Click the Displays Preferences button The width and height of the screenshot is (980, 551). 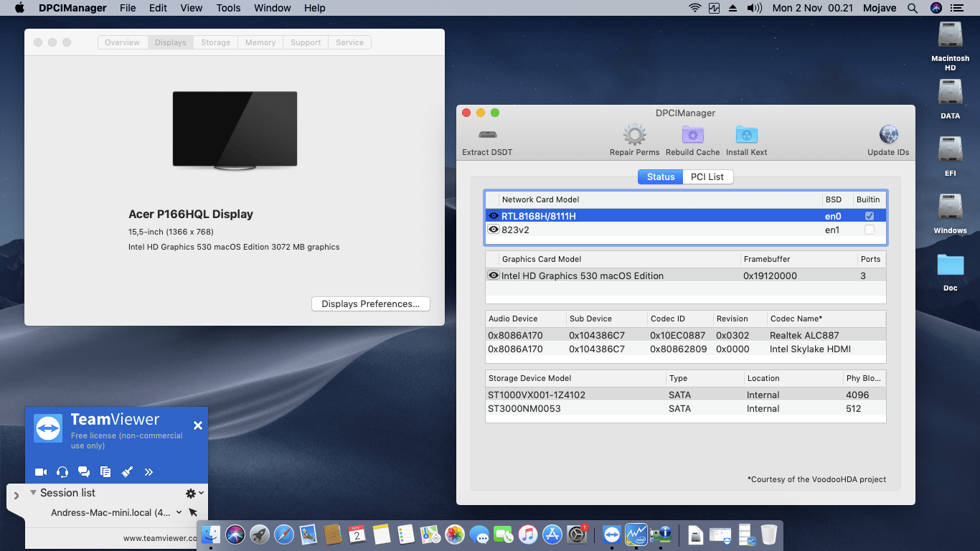370,304
